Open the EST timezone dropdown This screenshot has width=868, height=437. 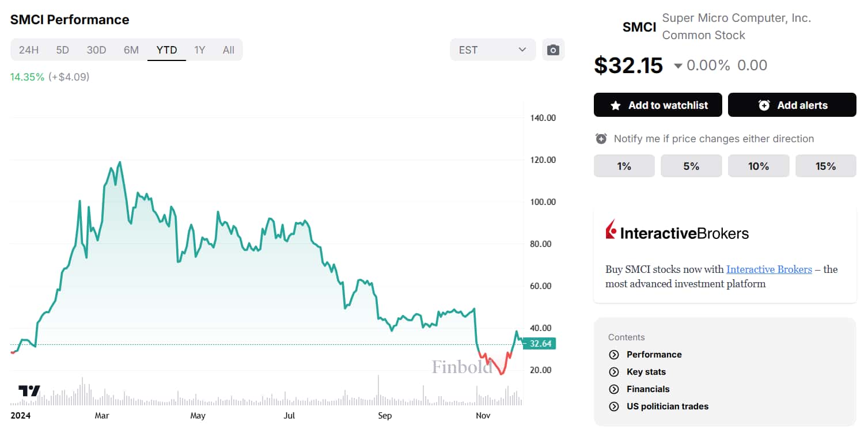click(492, 50)
